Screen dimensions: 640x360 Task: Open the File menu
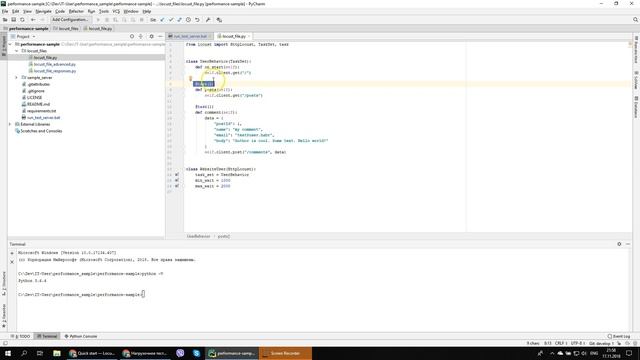pos(5,11)
